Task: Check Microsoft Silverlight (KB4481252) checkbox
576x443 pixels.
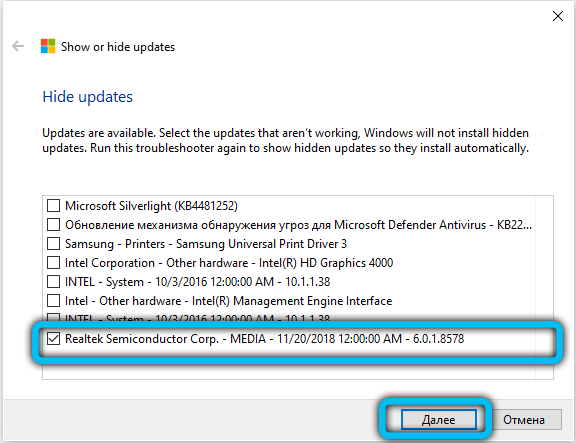Action: click(53, 206)
